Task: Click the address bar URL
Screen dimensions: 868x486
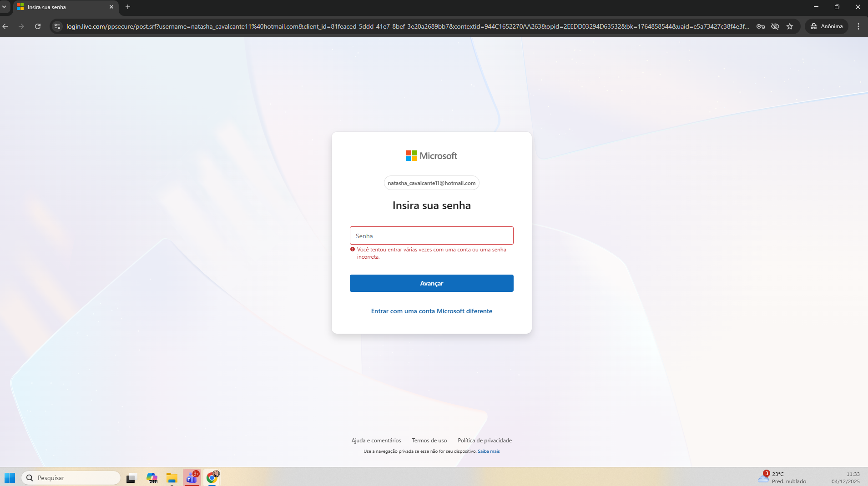Action: coord(408,26)
